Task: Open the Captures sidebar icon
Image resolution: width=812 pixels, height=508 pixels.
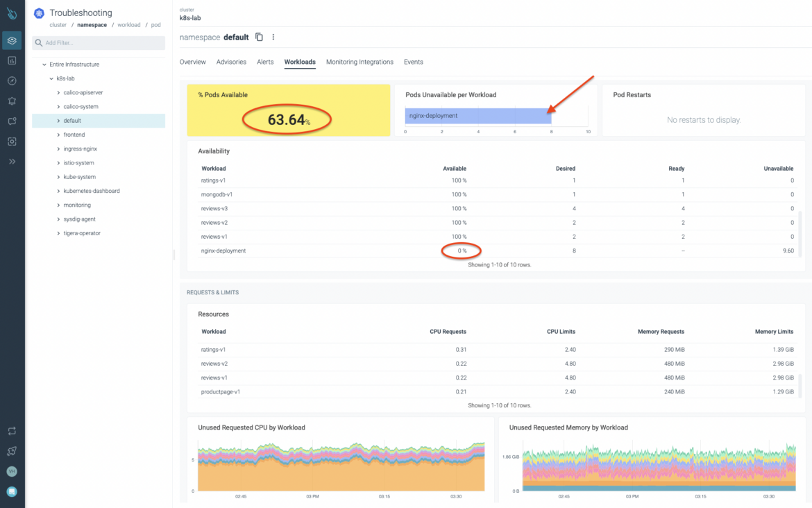Action: coord(12,142)
